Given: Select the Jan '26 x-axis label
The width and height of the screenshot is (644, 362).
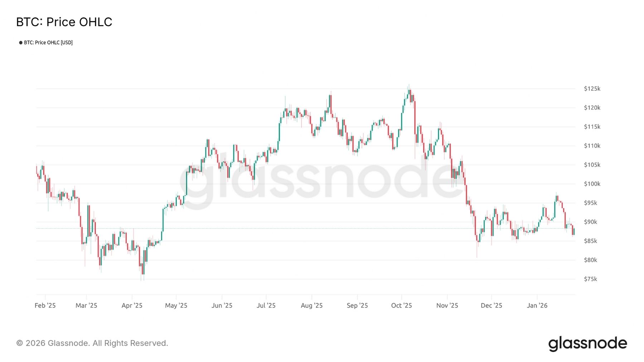Looking at the screenshot, I should (537, 306).
